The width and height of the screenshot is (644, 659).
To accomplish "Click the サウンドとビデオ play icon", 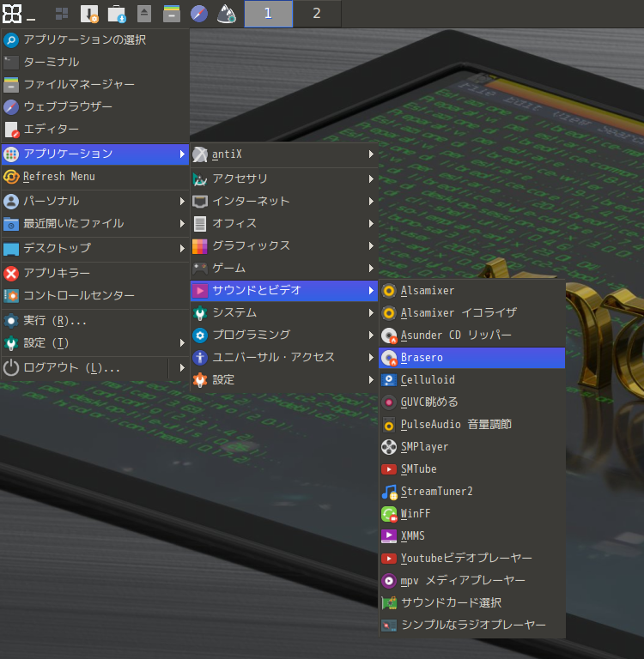I will [200, 290].
